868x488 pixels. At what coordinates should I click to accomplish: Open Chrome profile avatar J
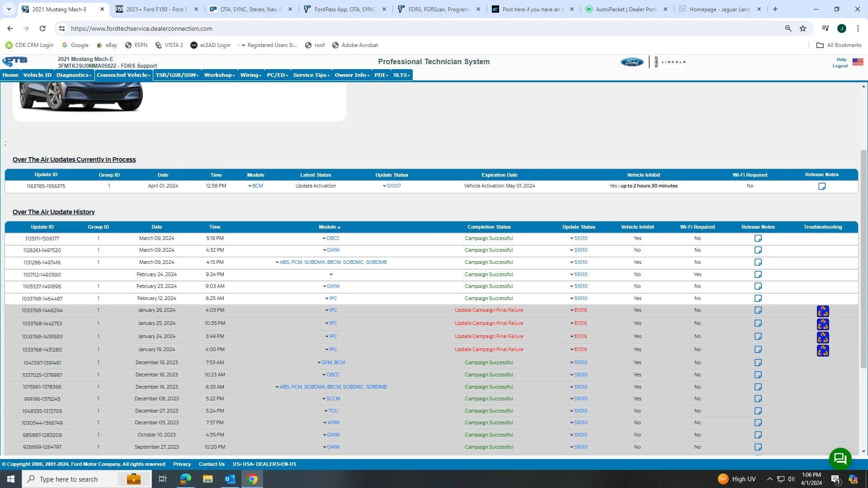(842, 28)
